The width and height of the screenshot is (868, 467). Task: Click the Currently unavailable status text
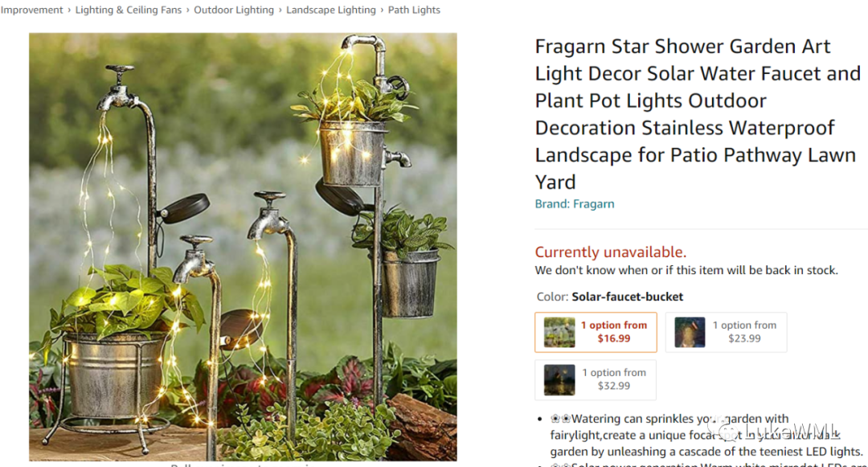pyautogui.click(x=611, y=252)
